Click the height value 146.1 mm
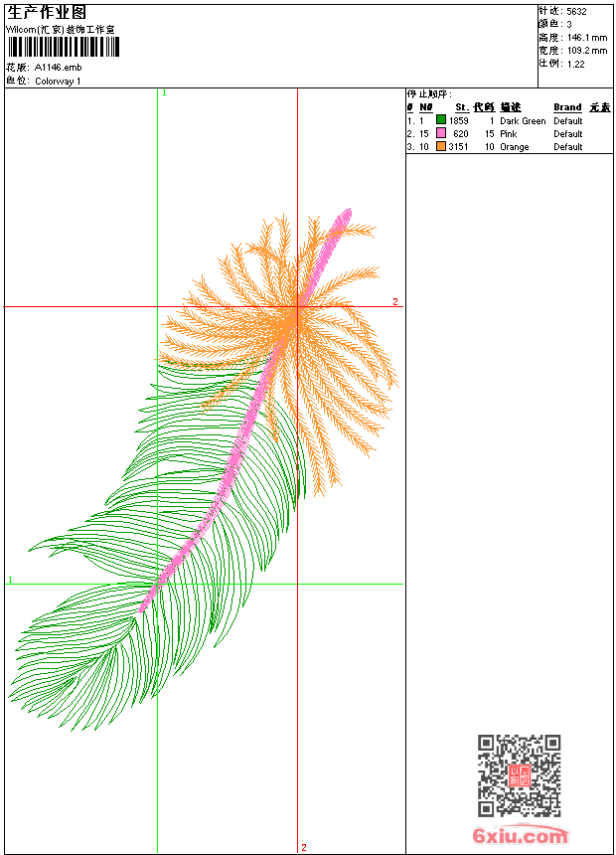Screen dimensions: 616x855 pos(586,38)
